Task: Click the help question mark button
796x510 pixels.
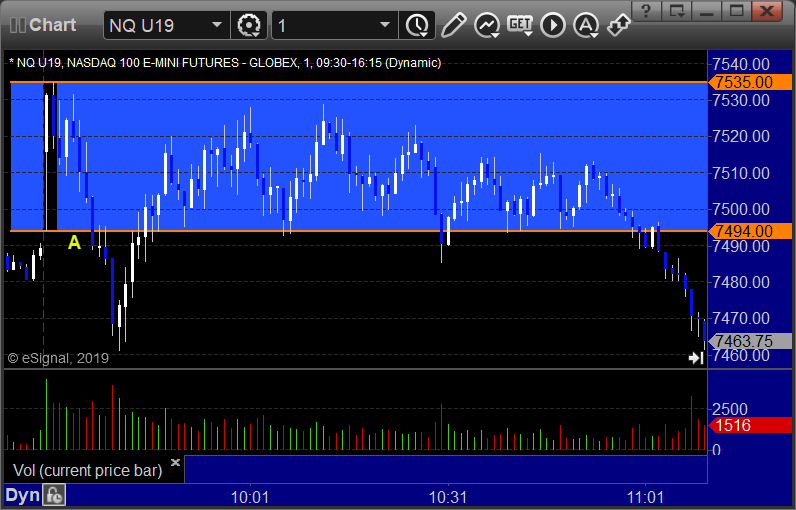Action: [x=646, y=10]
